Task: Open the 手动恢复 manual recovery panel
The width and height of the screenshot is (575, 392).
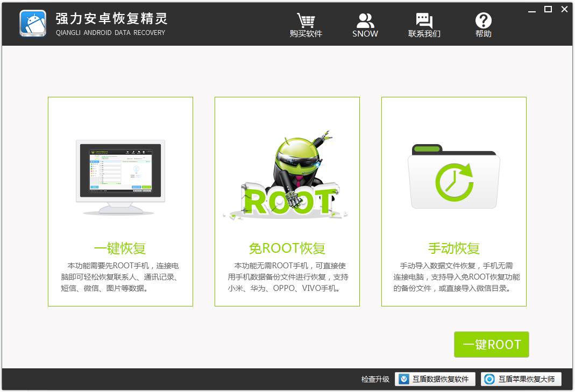Action: 453,201
